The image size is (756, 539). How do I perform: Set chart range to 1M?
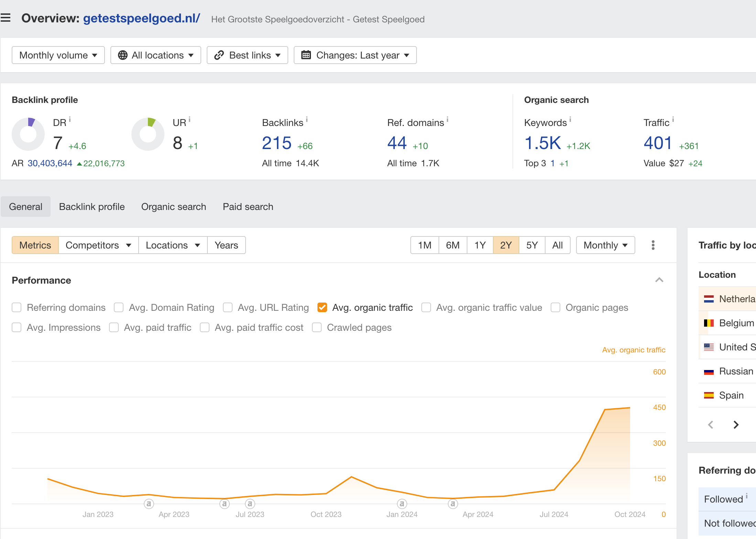pos(424,245)
